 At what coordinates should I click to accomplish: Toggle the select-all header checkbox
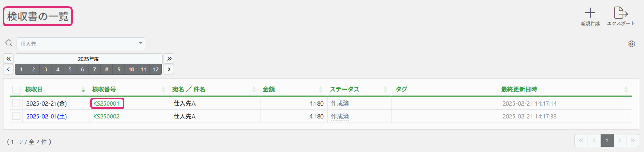point(16,90)
